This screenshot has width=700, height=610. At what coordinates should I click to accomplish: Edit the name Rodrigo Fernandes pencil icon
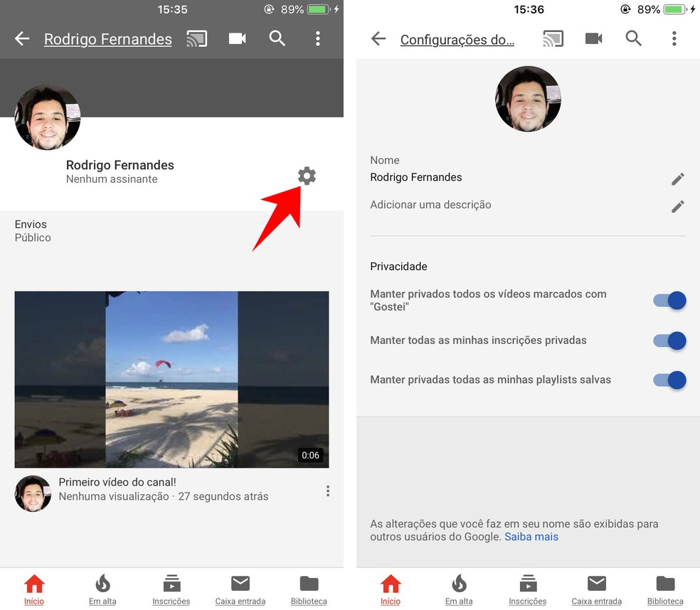678,179
